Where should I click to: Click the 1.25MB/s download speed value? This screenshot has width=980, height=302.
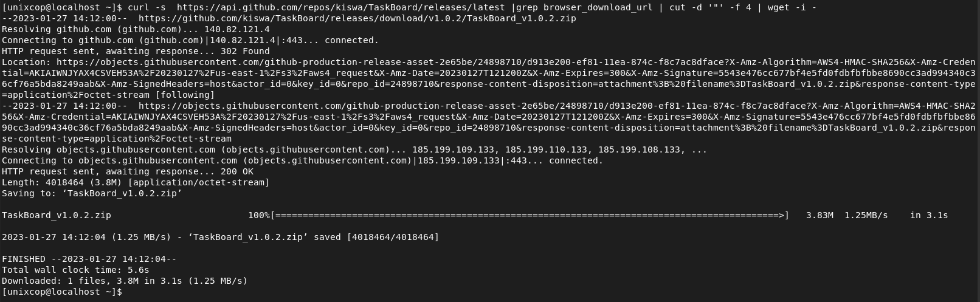pos(866,215)
